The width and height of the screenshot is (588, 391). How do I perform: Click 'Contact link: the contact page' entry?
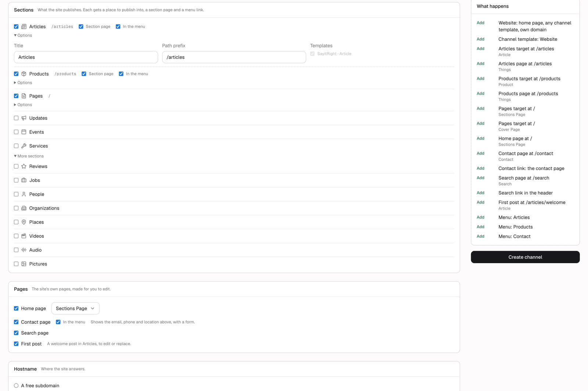click(531, 169)
